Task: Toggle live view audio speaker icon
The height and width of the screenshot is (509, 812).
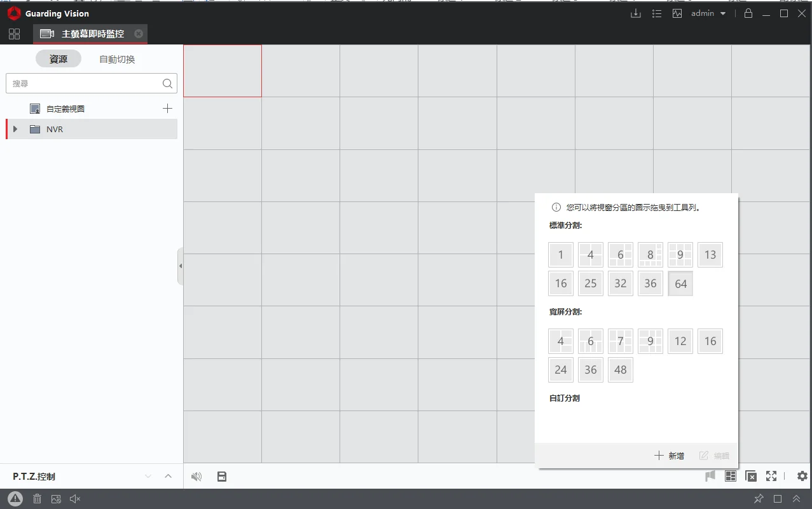Action: coord(196,477)
